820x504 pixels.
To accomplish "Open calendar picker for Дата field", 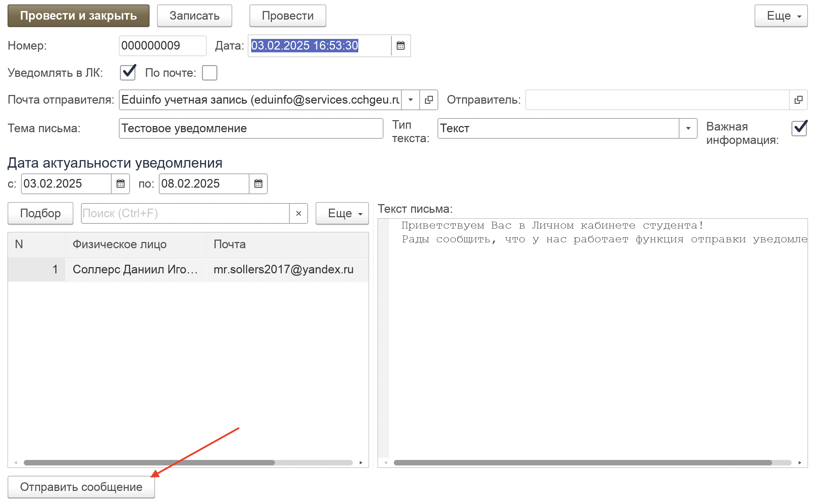I will 400,45.
